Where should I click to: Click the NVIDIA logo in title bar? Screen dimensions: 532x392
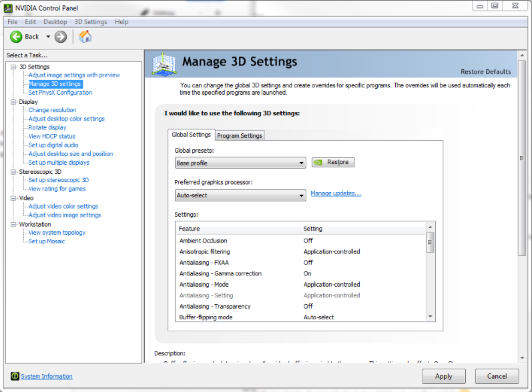(8, 8)
